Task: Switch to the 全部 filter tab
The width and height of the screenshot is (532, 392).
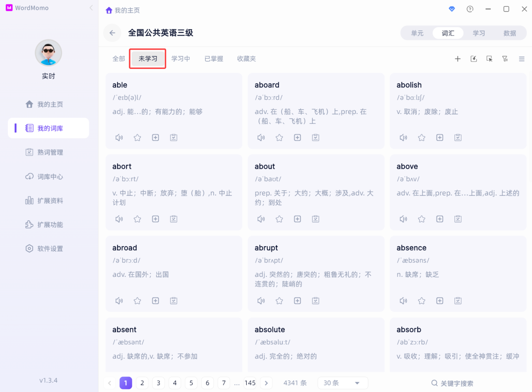Action: coord(119,59)
